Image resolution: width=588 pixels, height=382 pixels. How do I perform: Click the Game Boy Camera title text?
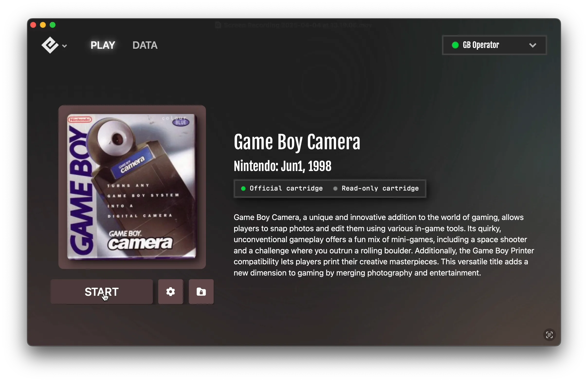tap(296, 142)
